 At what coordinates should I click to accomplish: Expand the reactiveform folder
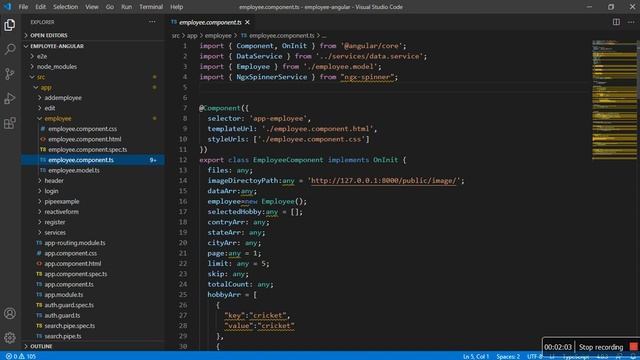(93, 212)
